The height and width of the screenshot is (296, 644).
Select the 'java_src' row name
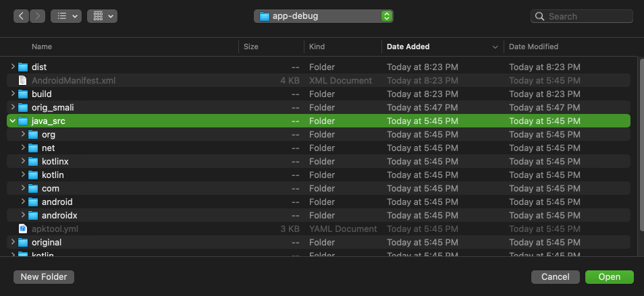(x=48, y=121)
